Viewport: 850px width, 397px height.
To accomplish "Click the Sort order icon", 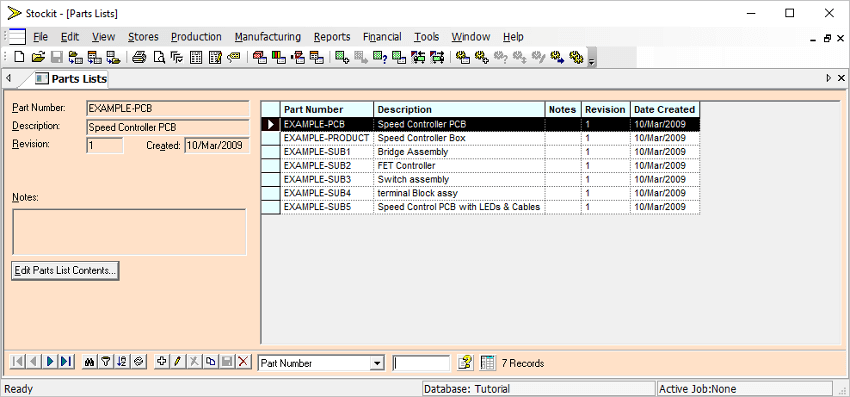I will click(x=123, y=362).
